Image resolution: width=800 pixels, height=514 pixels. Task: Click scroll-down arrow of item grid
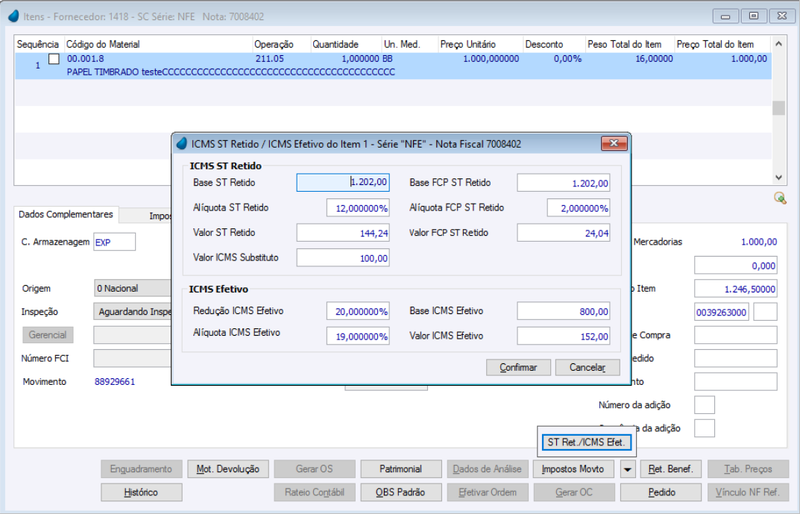[x=779, y=178]
